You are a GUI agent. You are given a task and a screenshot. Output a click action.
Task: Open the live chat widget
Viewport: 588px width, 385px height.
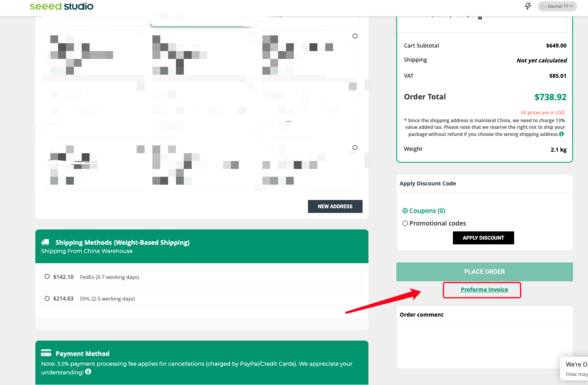point(576,369)
